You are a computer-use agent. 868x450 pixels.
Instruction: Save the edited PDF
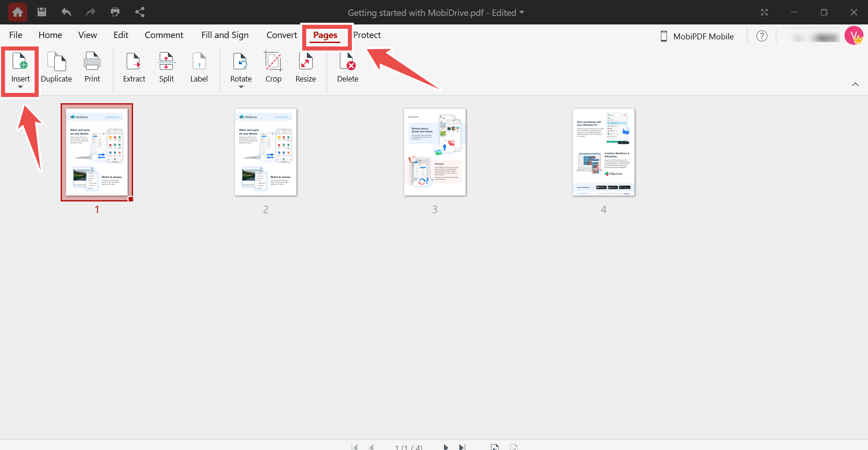[x=42, y=12]
